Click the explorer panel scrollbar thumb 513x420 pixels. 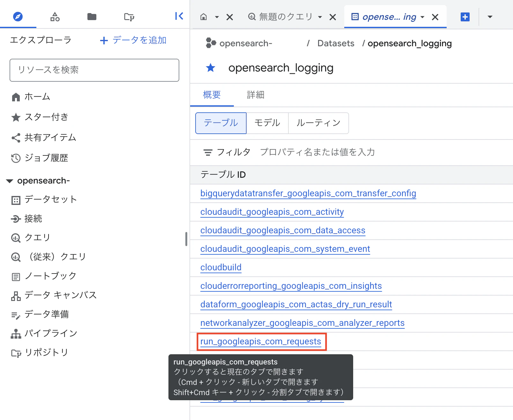point(186,239)
